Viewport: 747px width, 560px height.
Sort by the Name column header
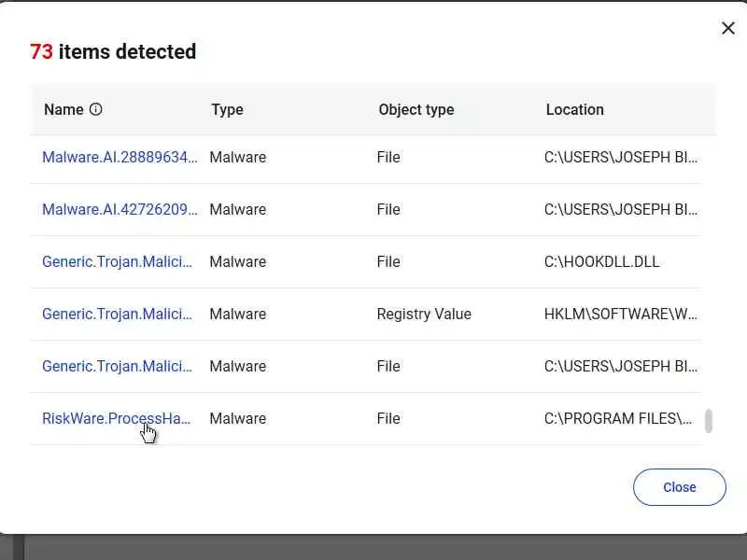(63, 109)
